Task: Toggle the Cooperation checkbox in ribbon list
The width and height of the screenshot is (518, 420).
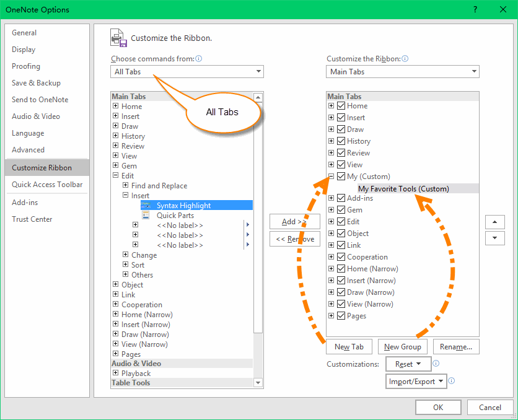Action: (341, 257)
